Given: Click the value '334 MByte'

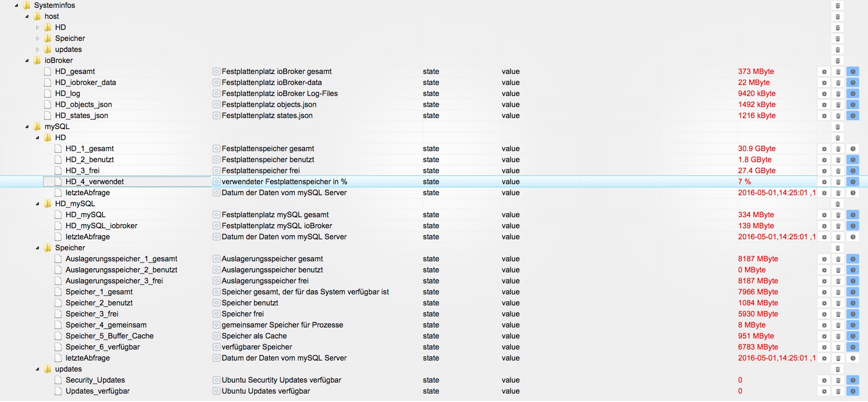Looking at the screenshot, I should [756, 215].
